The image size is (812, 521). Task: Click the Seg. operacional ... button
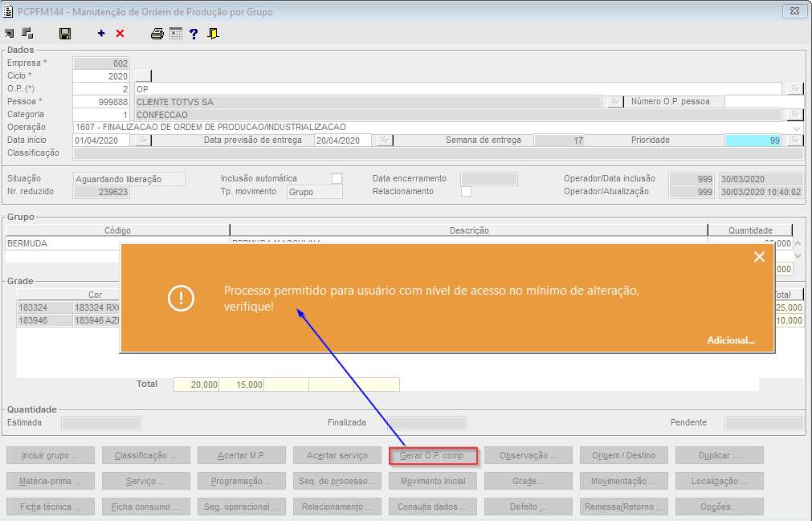(x=242, y=507)
